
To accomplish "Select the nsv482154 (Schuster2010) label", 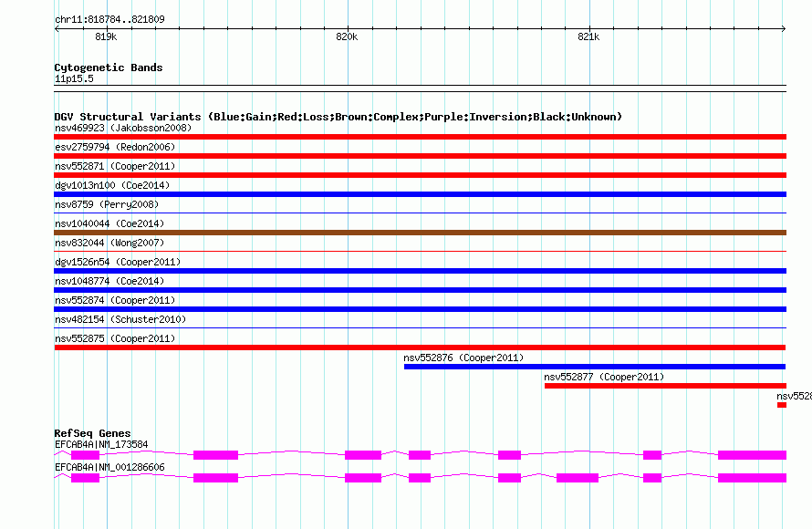I will pos(120,319).
